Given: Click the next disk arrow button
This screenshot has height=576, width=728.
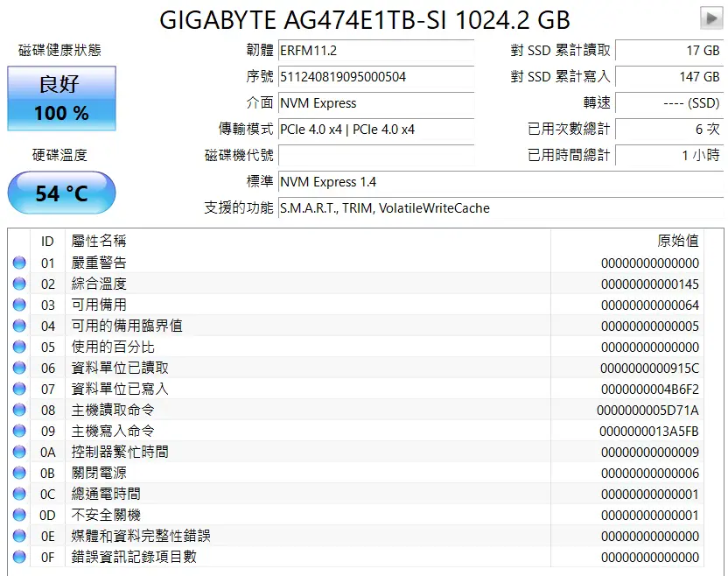Looking at the screenshot, I should (710, 18).
